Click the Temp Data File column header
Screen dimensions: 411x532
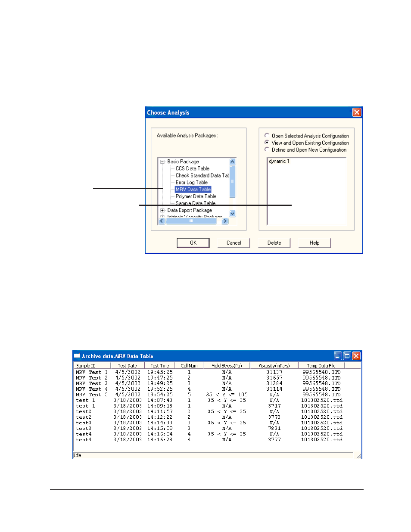(x=321, y=366)
